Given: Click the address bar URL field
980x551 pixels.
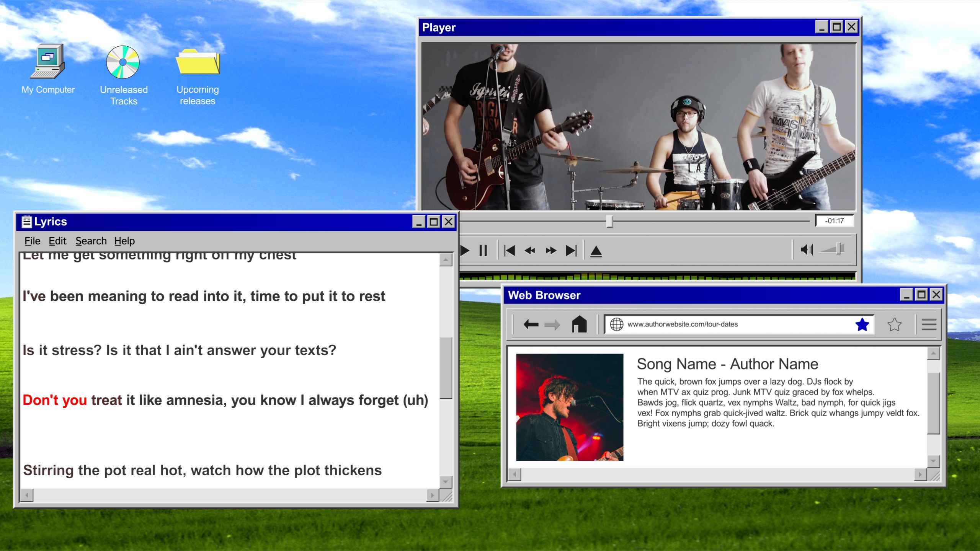Looking at the screenshot, I should [739, 324].
